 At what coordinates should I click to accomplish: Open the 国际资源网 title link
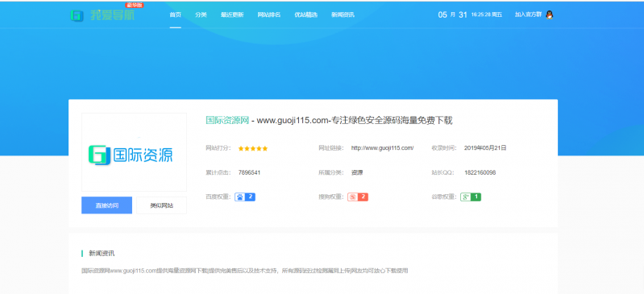pyautogui.click(x=227, y=121)
